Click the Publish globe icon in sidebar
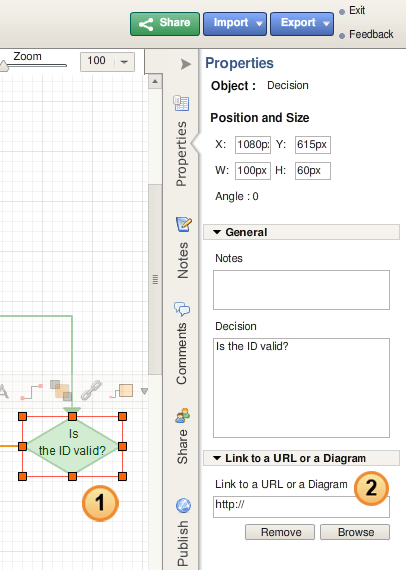The image size is (406, 570). click(184, 505)
